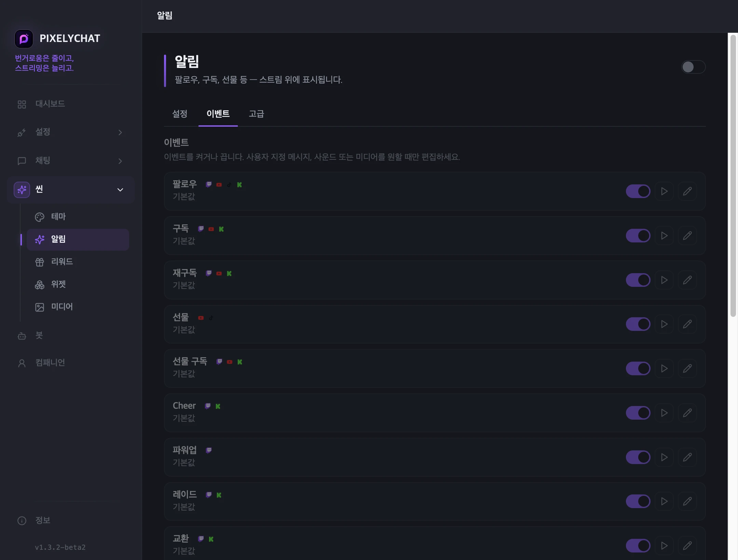The width and height of the screenshot is (738, 560).
Task: Collapse the 씬 sidebar section chevron
Action: tap(120, 190)
